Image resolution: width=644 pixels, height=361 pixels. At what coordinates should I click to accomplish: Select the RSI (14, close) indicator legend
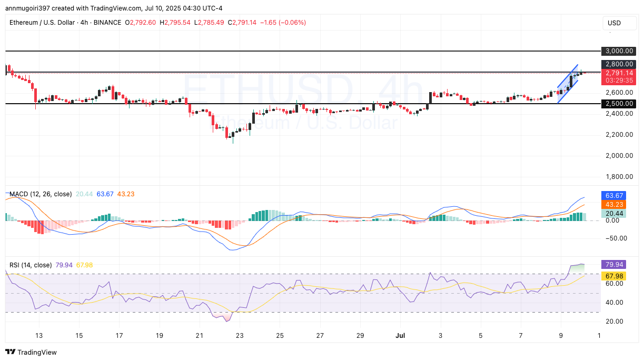point(31,265)
